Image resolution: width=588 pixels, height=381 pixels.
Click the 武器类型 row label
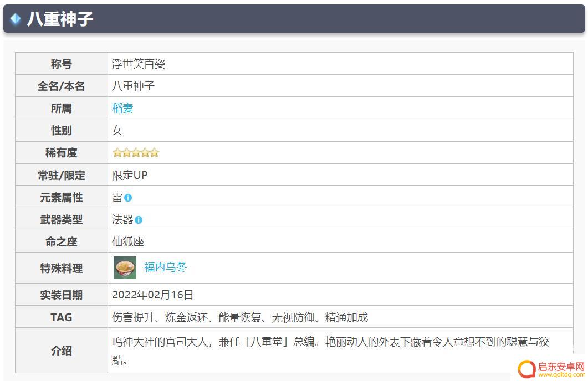tap(62, 219)
